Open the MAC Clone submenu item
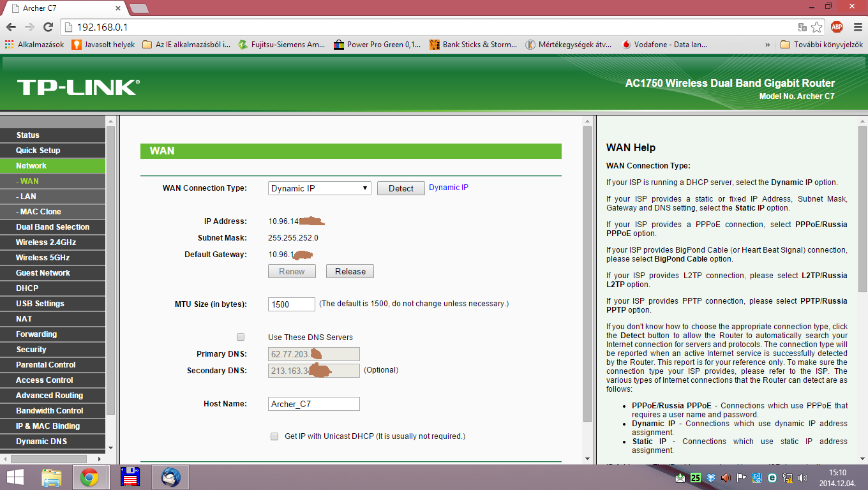868x490 pixels. (x=52, y=212)
